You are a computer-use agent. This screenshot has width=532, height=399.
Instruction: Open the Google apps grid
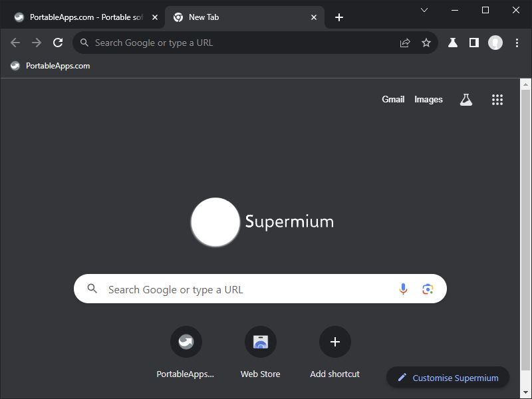coord(497,100)
